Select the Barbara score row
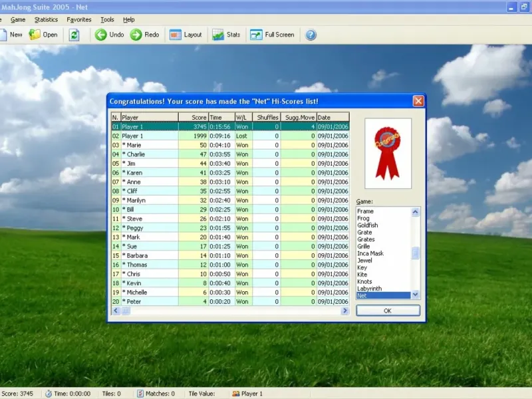The width and height of the screenshot is (532, 399). [230, 255]
